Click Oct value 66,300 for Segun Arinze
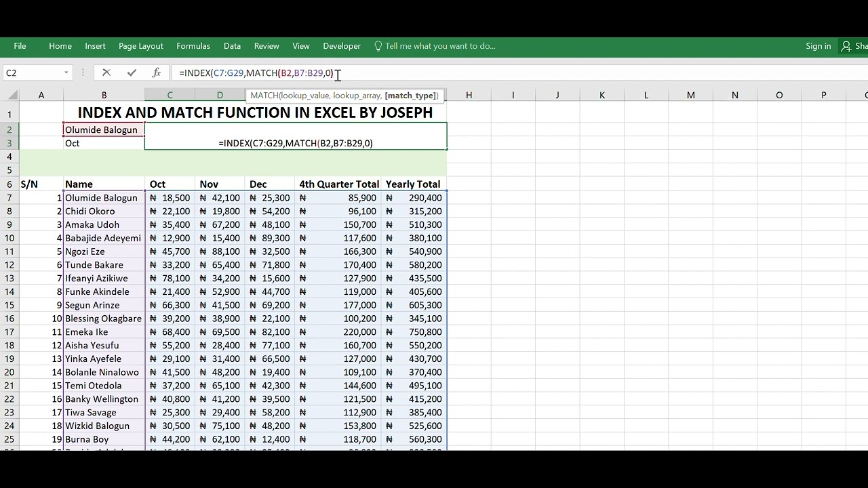Viewport: 868px width, 488px height. (x=170, y=305)
